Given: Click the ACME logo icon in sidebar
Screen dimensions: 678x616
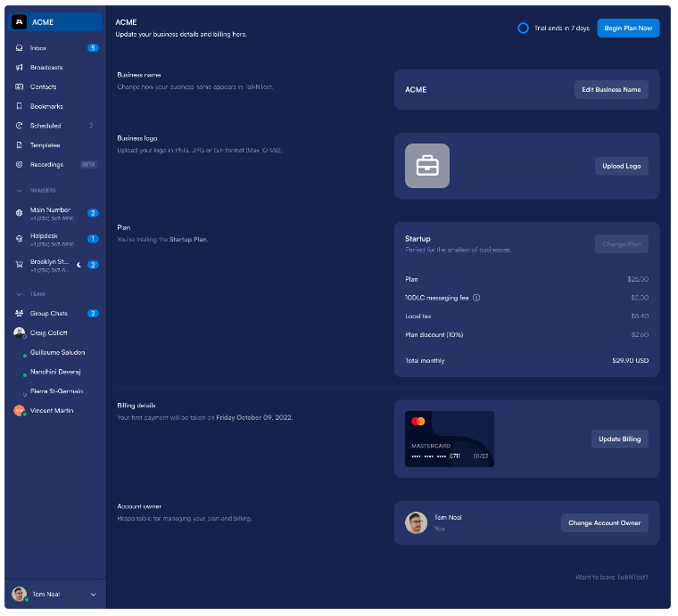Looking at the screenshot, I should click(19, 21).
